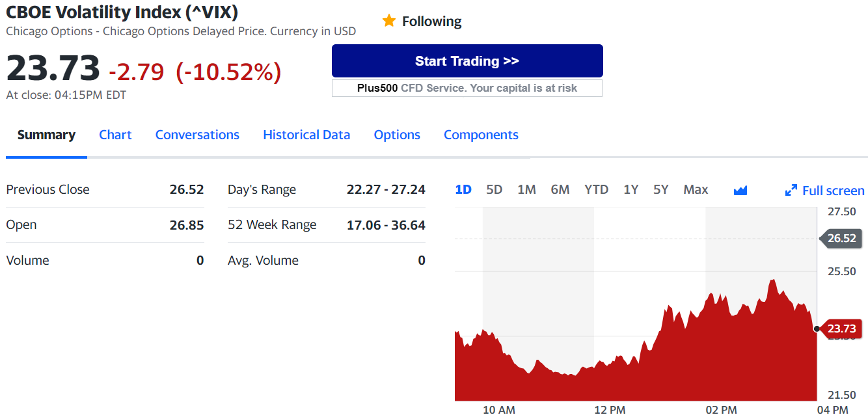Click the 25.50 price axis label

(x=841, y=271)
